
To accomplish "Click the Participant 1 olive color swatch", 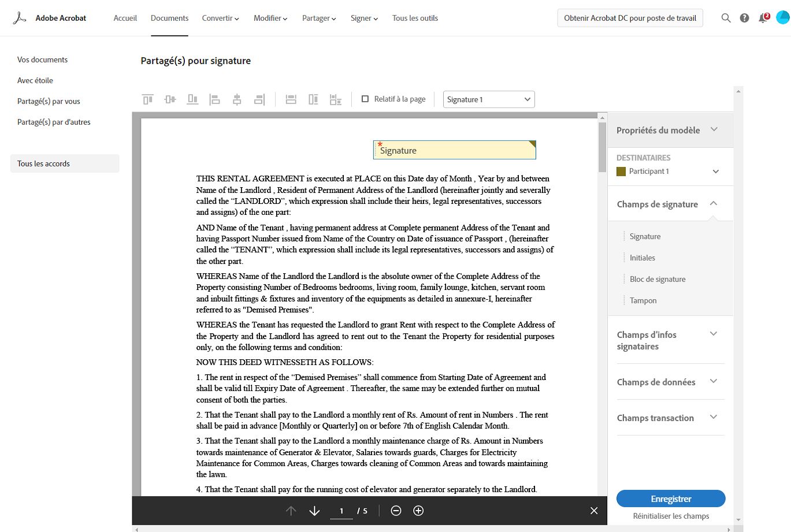I will 621,172.
